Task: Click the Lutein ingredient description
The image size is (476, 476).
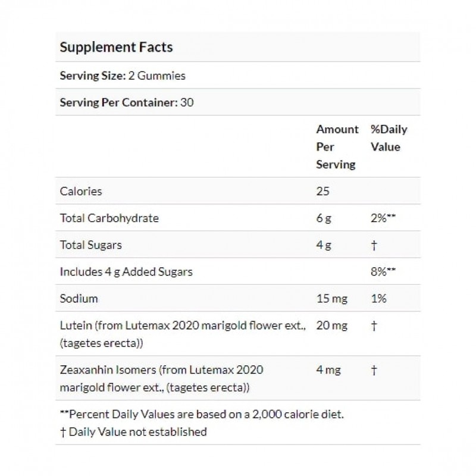Action: [183, 333]
